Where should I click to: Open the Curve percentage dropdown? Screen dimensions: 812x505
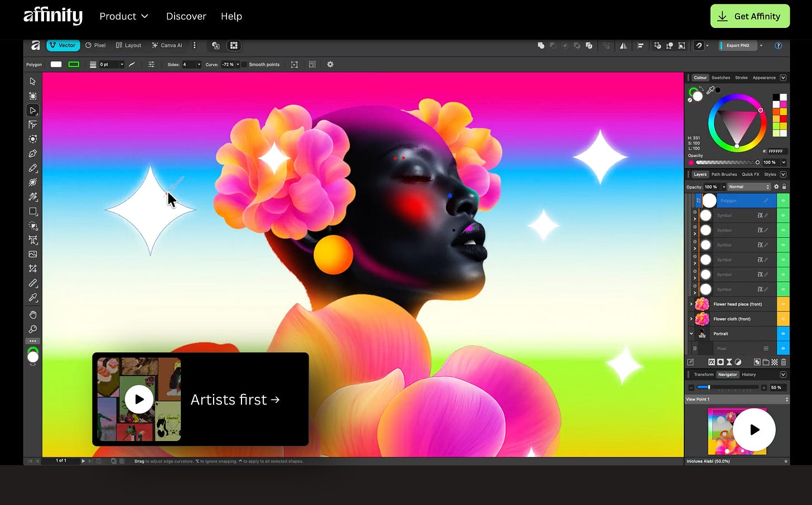(238, 64)
